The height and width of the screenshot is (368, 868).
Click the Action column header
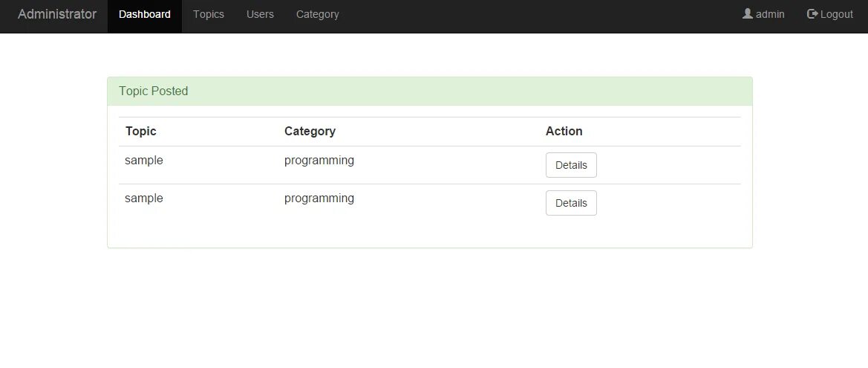(x=564, y=132)
